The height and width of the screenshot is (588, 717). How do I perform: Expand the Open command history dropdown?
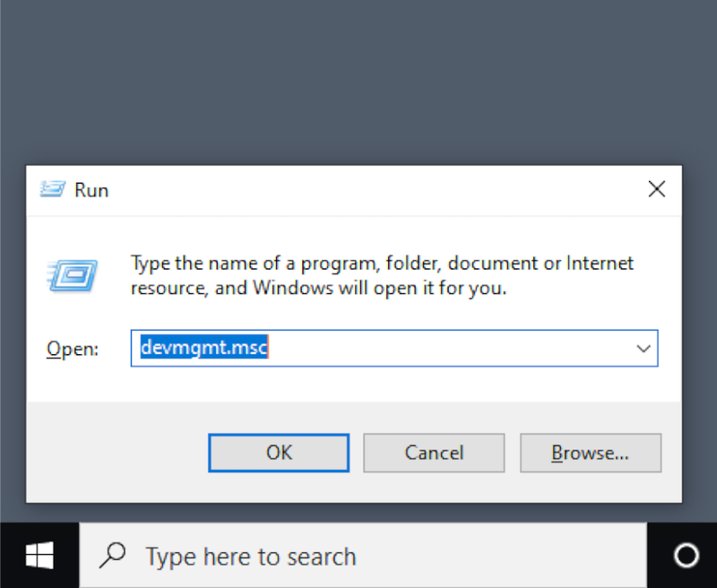pyautogui.click(x=643, y=349)
